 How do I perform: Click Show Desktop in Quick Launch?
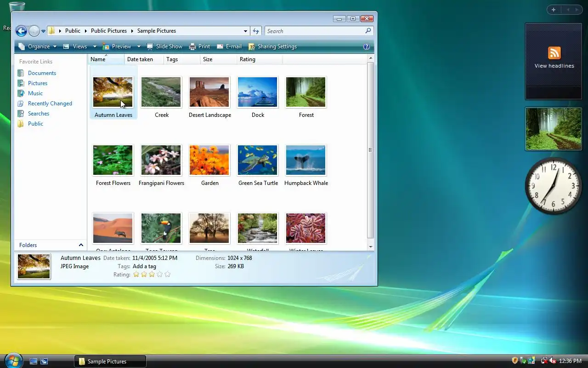click(34, 362)
